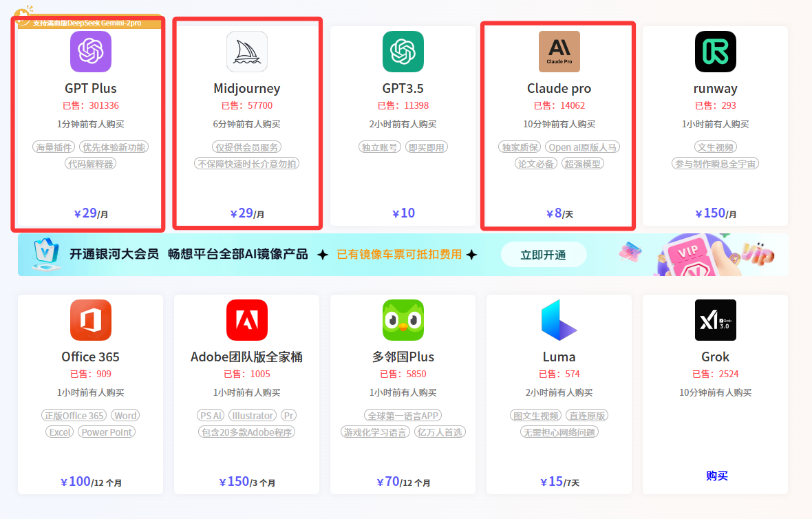
Task: Click the 优先体验新功能 tag
Action: tap(114, 147)
